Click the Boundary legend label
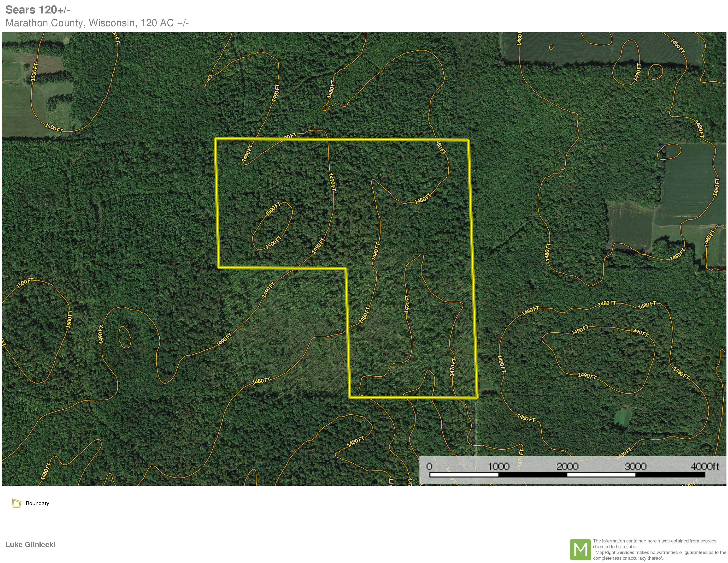 37,503
